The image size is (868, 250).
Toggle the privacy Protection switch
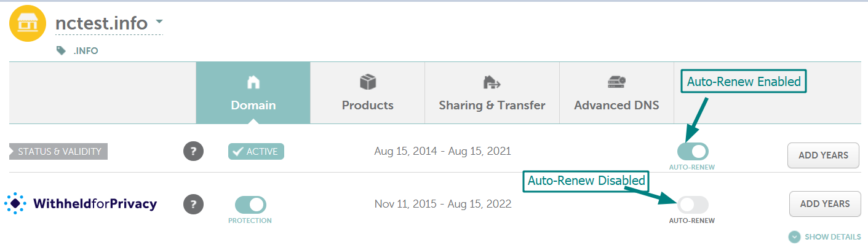coord(250,205)
